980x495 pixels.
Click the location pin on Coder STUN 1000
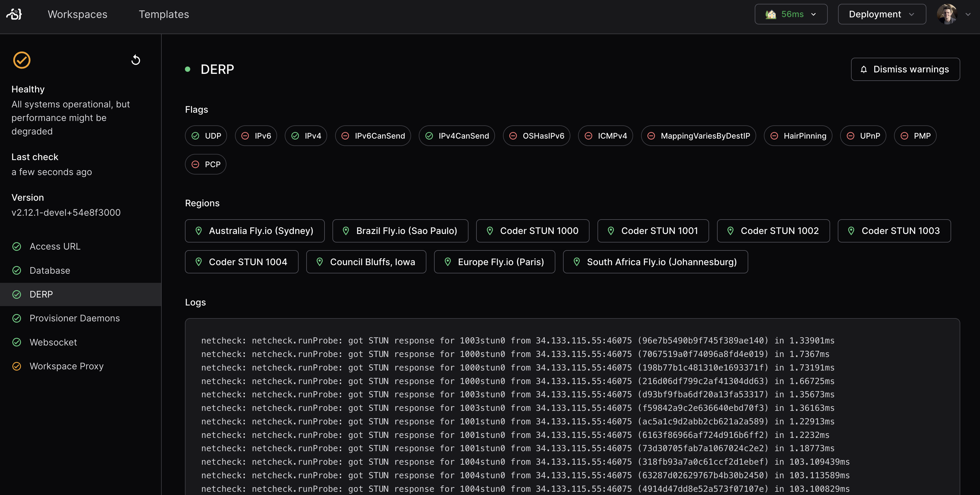pyautogui.click(x=490, y=230)
